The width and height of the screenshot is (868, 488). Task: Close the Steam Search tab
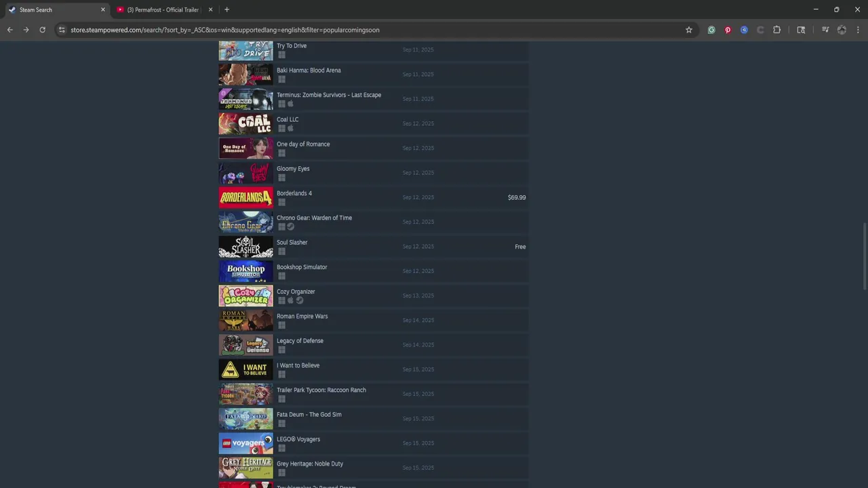[x=103, y=9]
